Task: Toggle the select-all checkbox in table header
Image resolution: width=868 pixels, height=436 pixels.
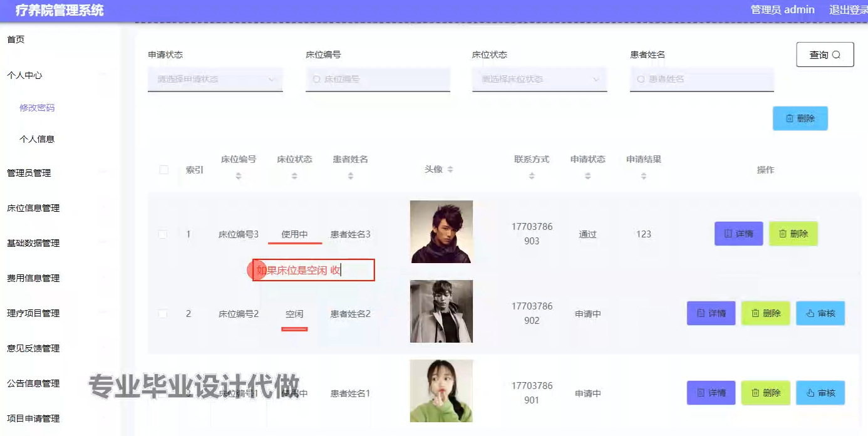Action: (x=164, y=170)
